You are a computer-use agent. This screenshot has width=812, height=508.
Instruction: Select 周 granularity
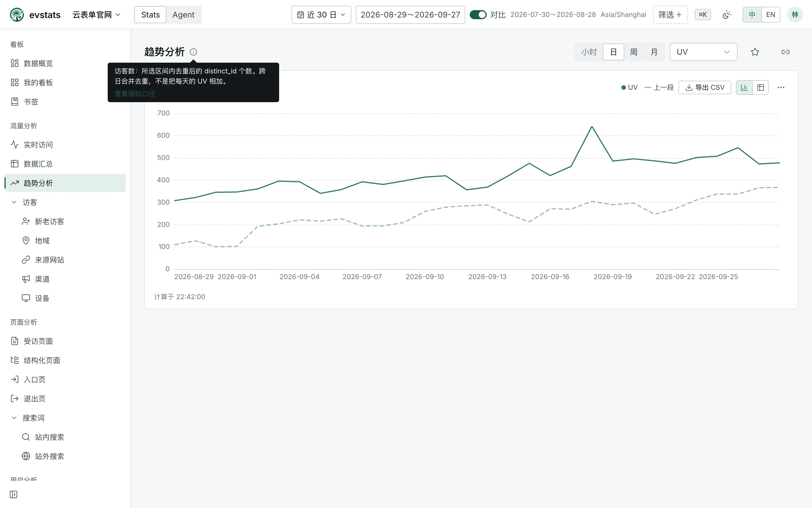pyautogui.click(x=634, y=52)
